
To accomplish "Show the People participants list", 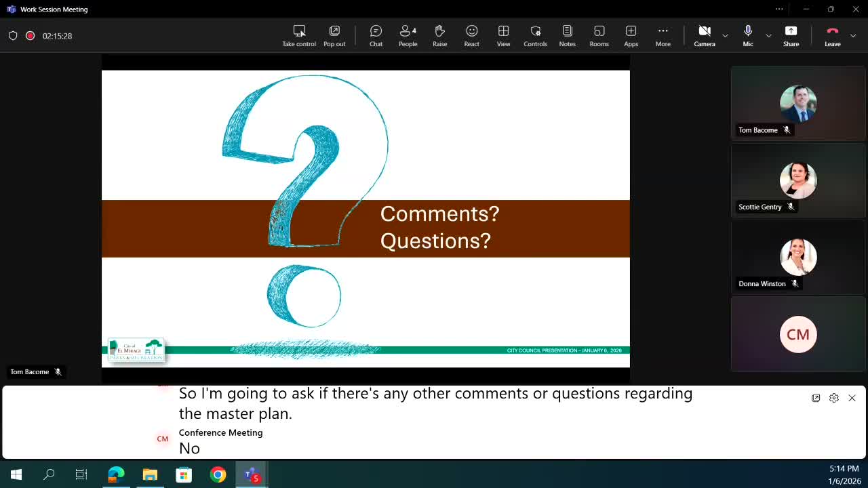I will coord(408,36).
